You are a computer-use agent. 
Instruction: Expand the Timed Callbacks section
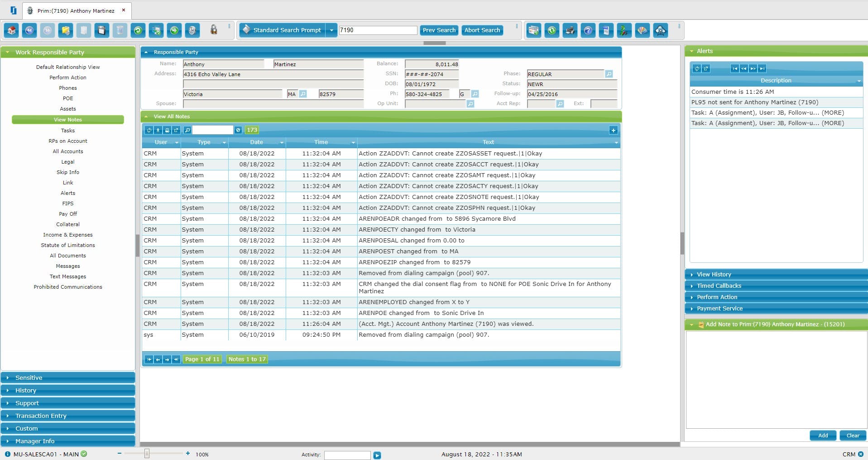click(776, 286)
